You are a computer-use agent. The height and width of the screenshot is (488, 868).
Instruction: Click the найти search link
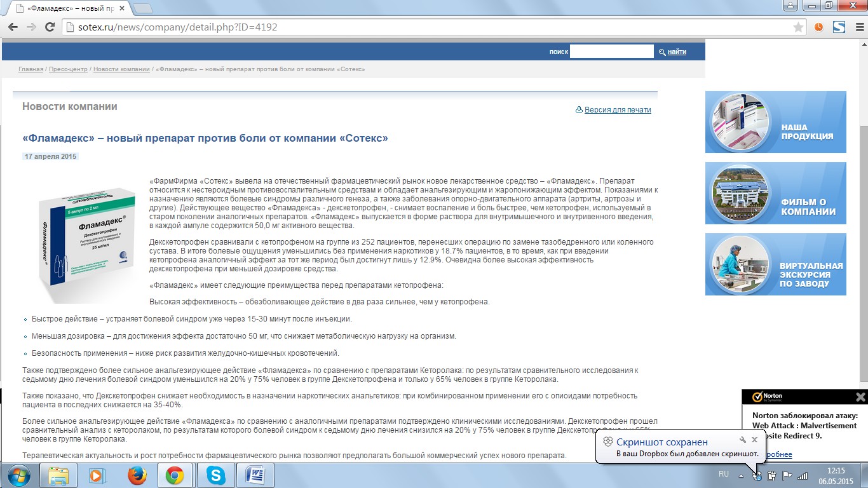click(677, 52)
